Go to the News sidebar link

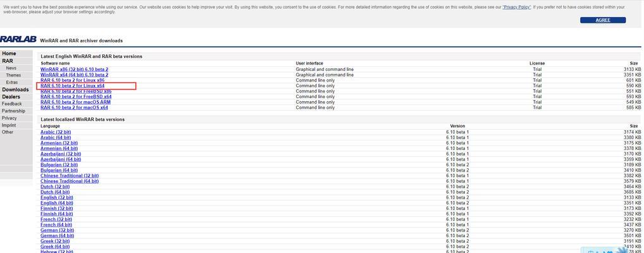[11, 68]
